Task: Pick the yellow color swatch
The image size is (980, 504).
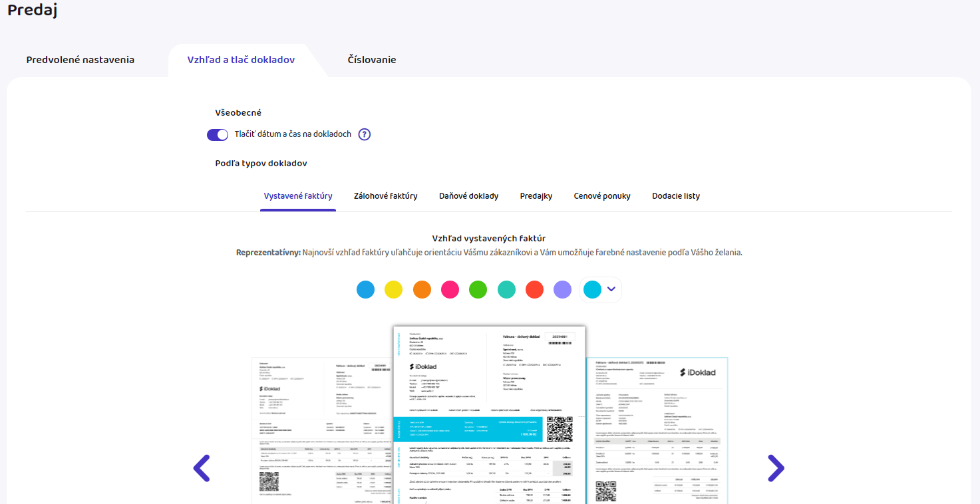Action: [x=394, y=290]
